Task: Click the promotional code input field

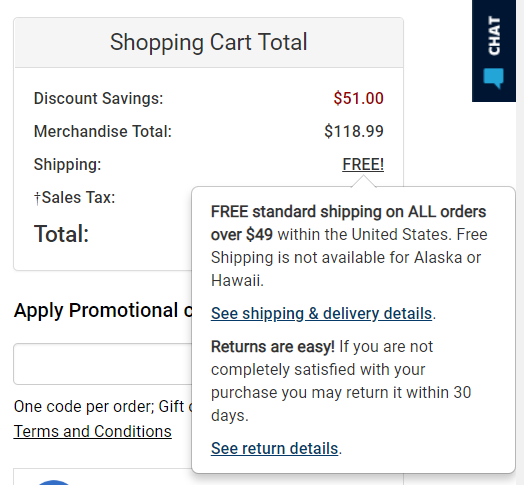Action: point(103,364)
